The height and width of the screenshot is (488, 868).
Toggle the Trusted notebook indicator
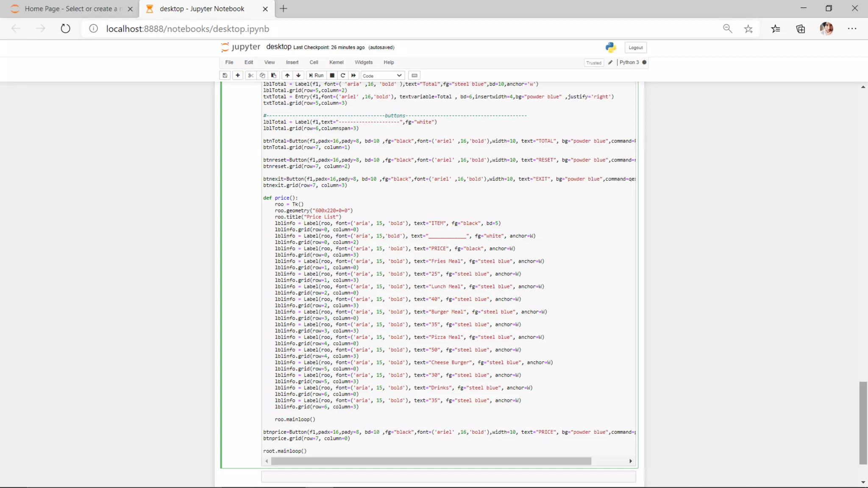[x=593, y=63]
